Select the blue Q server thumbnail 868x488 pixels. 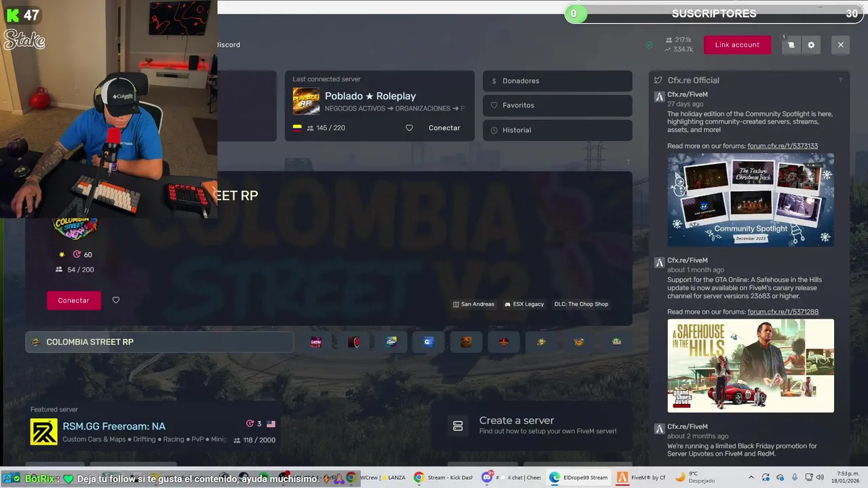[429, 342]
